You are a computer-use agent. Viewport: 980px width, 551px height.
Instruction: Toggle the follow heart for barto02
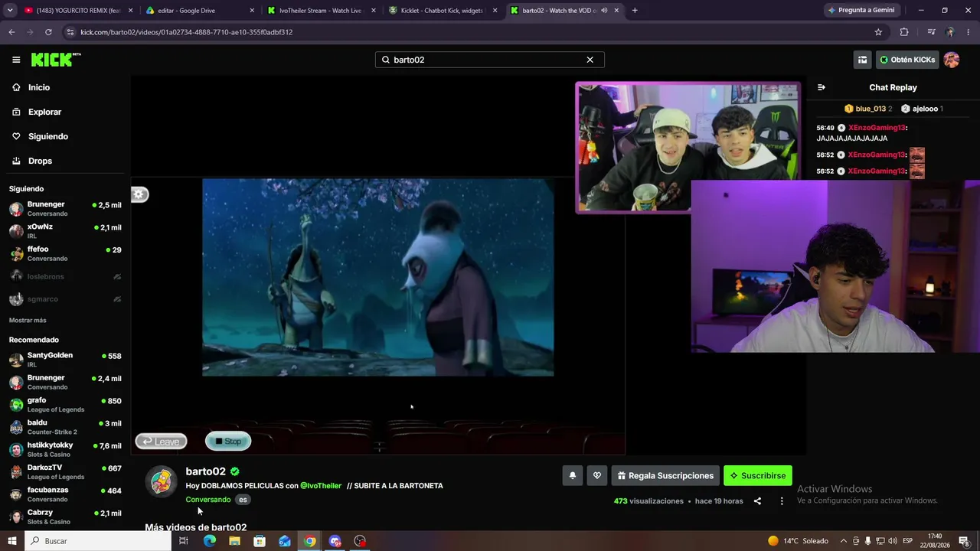click(x=597, y=476)
